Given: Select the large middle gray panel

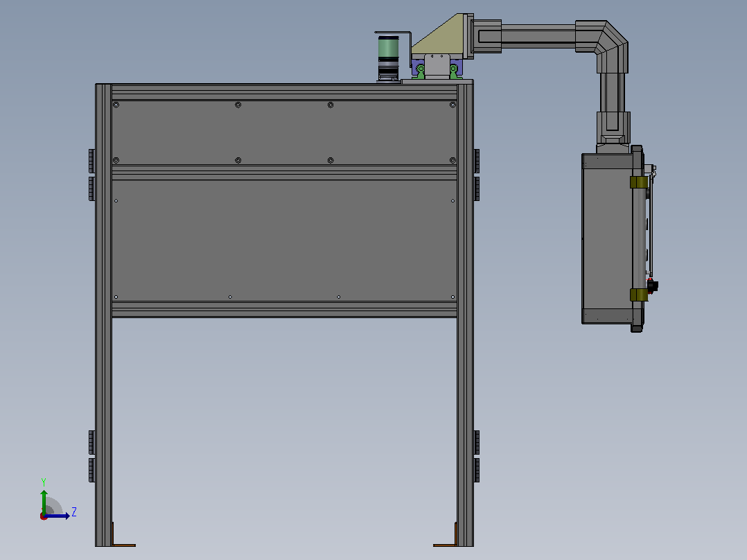Looking at the screenshot, I should point(284,240).
